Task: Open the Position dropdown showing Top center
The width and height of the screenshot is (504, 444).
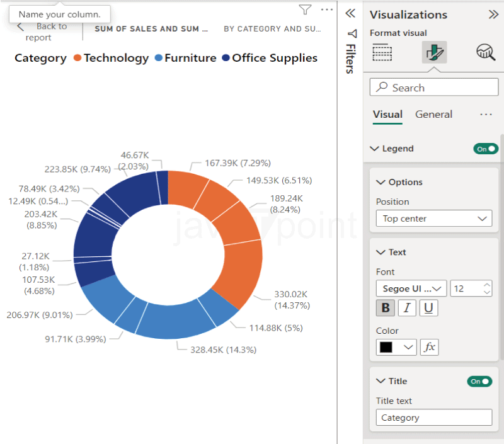Action: [x=434, y=219]
